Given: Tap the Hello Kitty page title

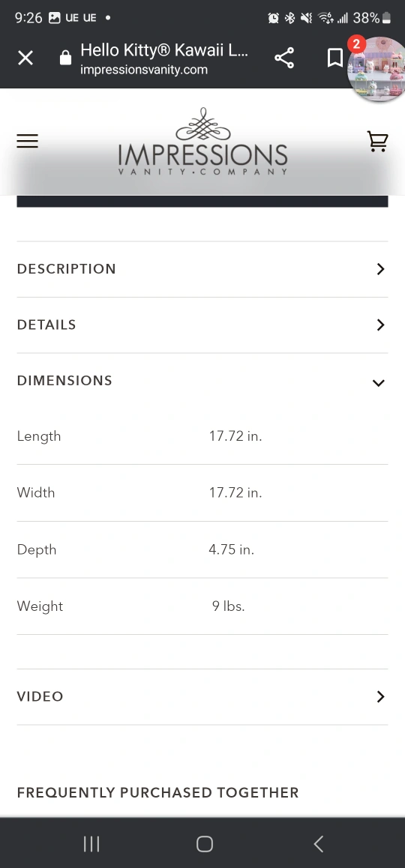Looking at the screenshot, I should point(164,50).
